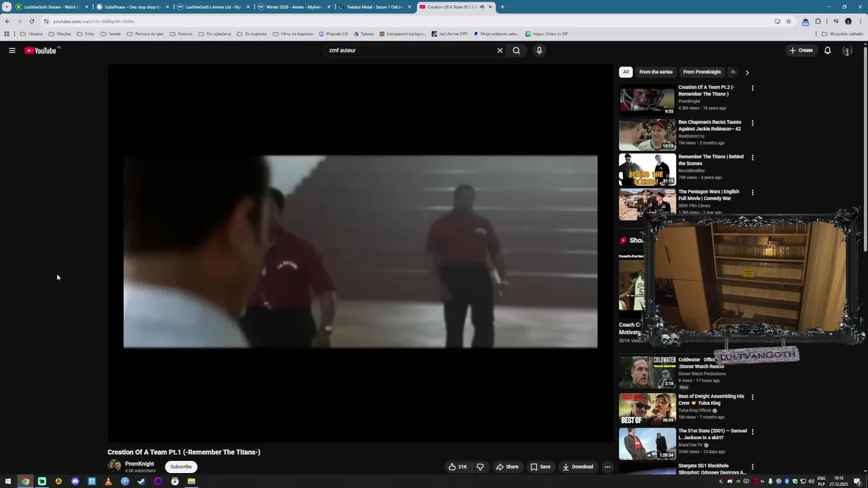The height and width of the screenshot is (488, 868).
Task: Open options for Creation Of A Team Pt.2
Action: [x=752, y=88]
